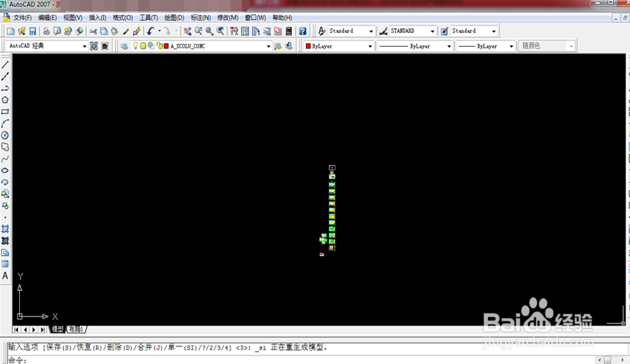Click in the 命令 command line
The image size is (630, 364).
(x=301, y=360)
